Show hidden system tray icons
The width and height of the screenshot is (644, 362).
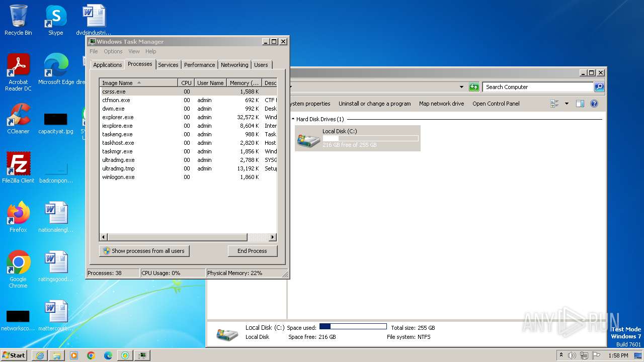[561, 355]
